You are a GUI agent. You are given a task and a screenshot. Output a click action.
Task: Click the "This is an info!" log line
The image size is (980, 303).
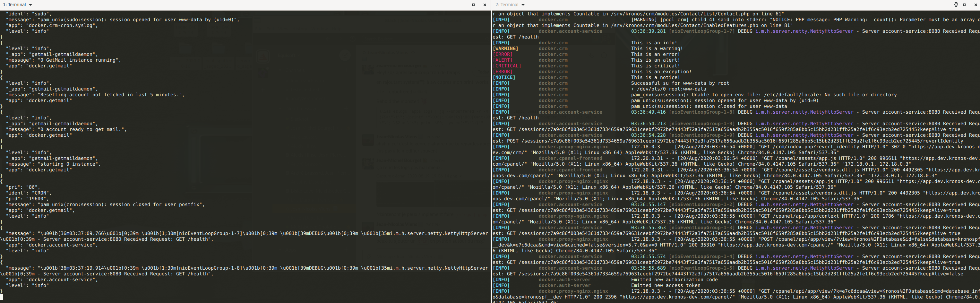coord(654,43)
